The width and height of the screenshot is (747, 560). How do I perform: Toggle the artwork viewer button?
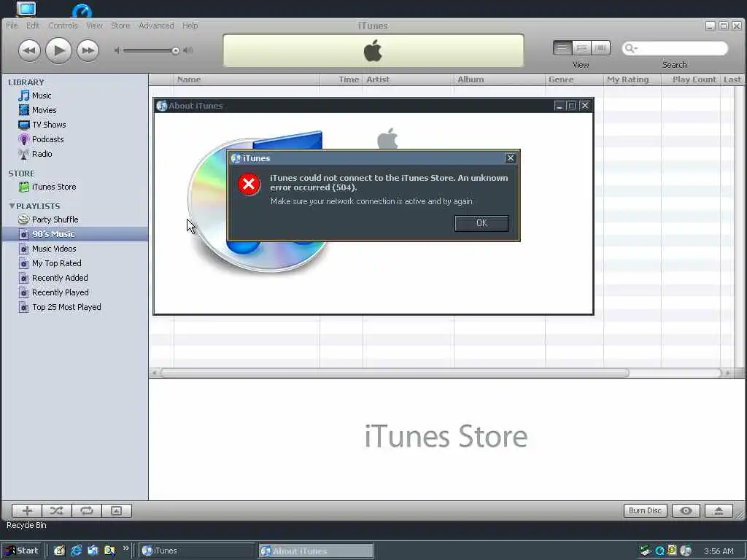click(x=116, y=510)
